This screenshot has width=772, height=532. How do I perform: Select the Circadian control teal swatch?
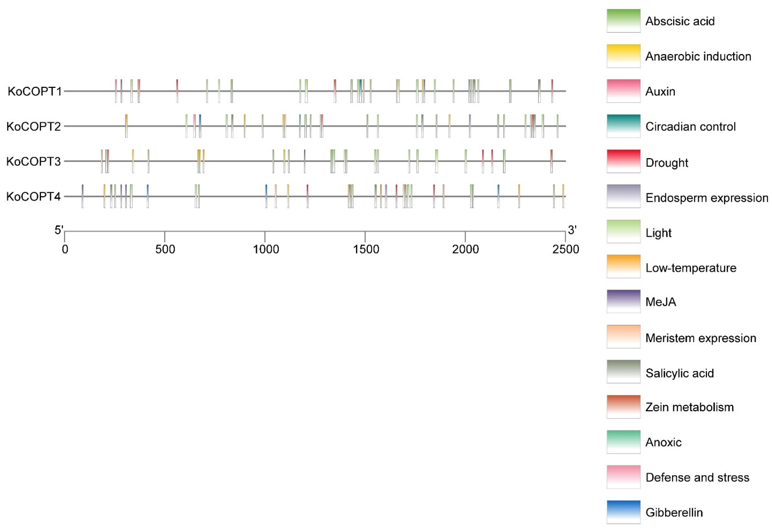[x=623, y=126]
